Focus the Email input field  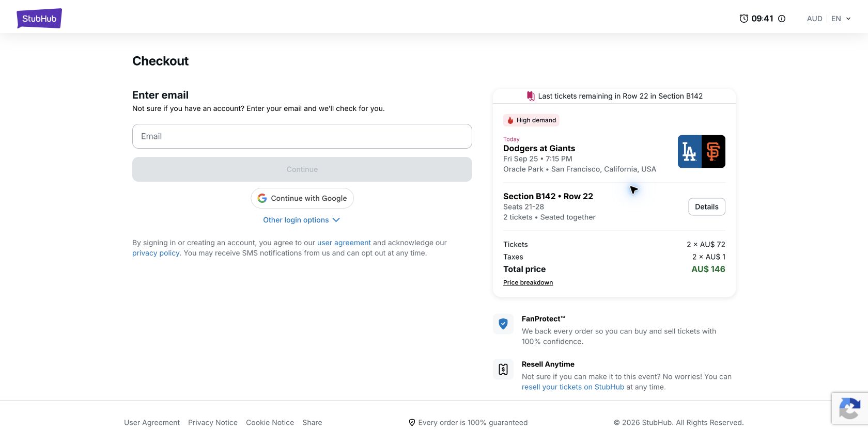[302, 136]
